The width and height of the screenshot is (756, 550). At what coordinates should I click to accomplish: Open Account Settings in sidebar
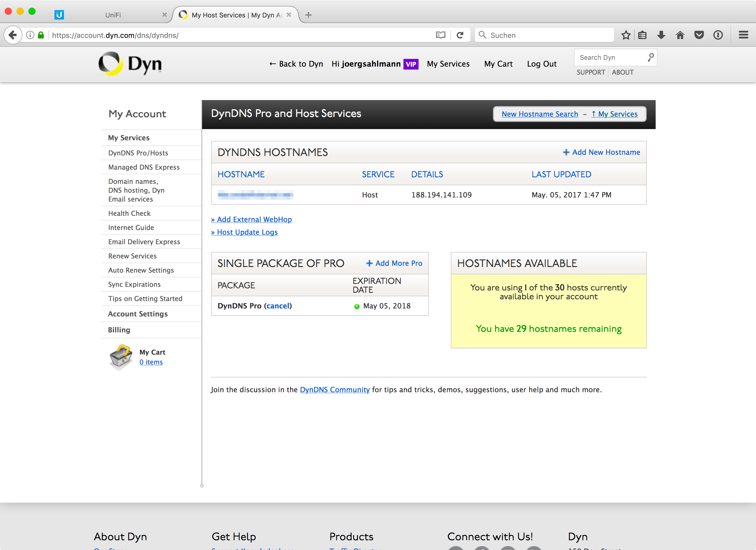[138, 314]
